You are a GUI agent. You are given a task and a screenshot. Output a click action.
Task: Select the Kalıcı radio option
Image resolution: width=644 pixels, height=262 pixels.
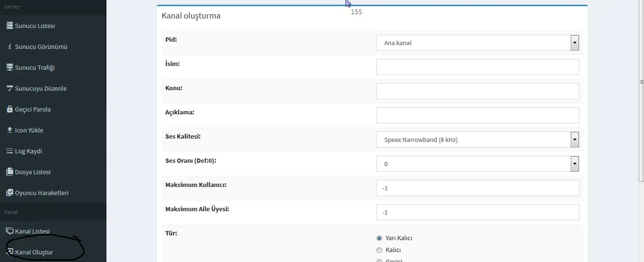tap(379, 250)
